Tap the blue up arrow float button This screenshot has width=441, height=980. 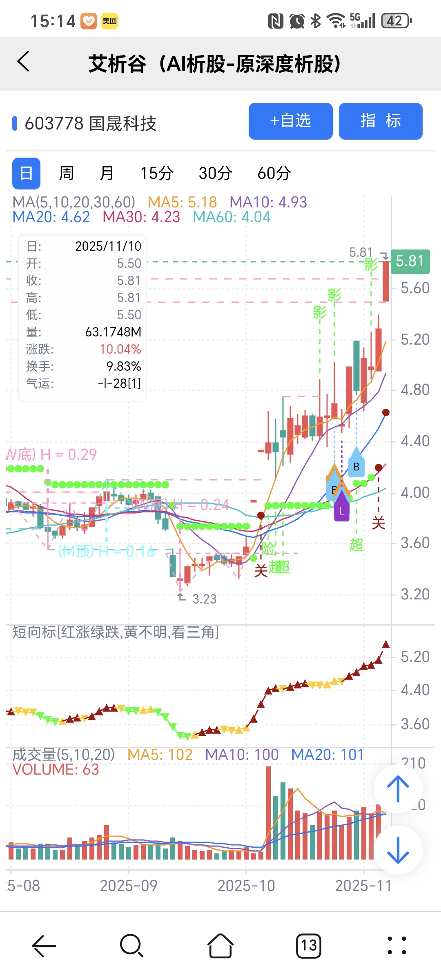pyautogui.click(x=398, y=789)
